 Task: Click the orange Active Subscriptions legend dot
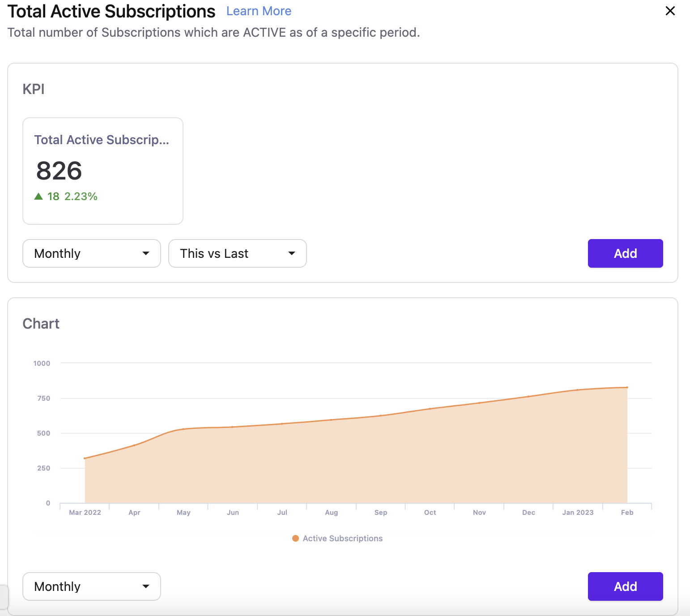(x=295, y=538)
